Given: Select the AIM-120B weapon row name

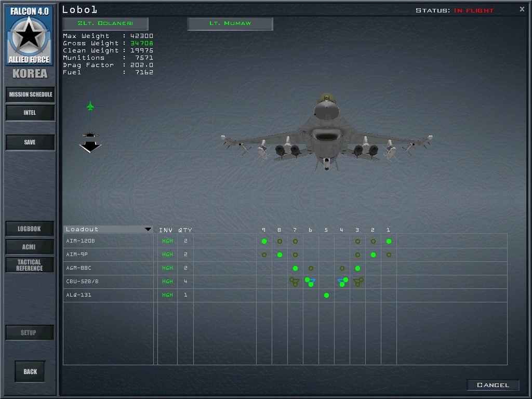Looking at the screenshot, I should point(81,241).
